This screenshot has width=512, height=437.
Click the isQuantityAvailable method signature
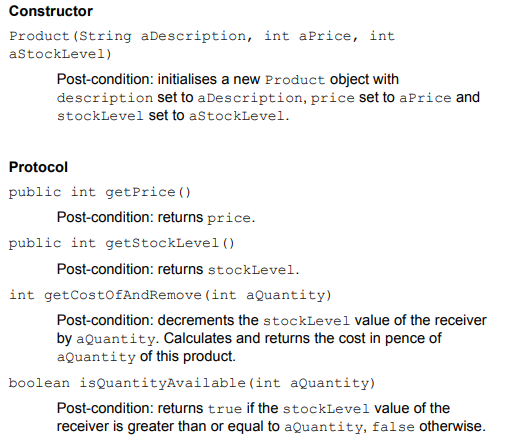[192, 383]
